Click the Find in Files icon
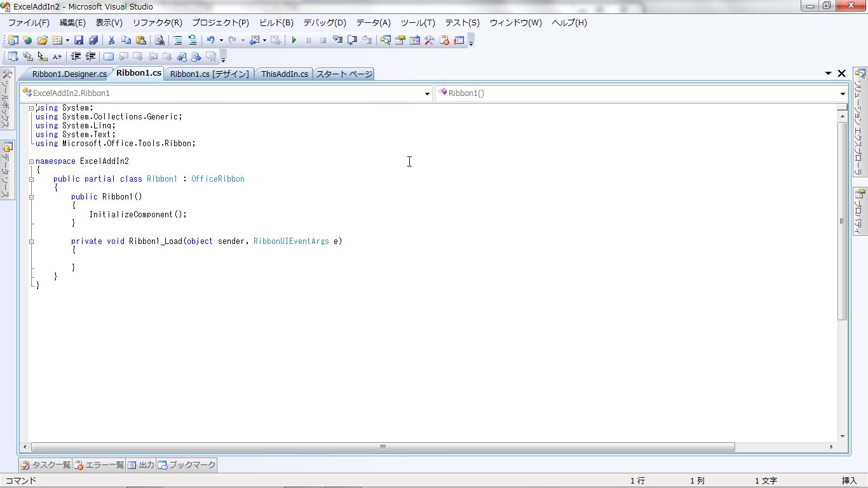The height and width of the screenshot is (488, 868). 159,40
